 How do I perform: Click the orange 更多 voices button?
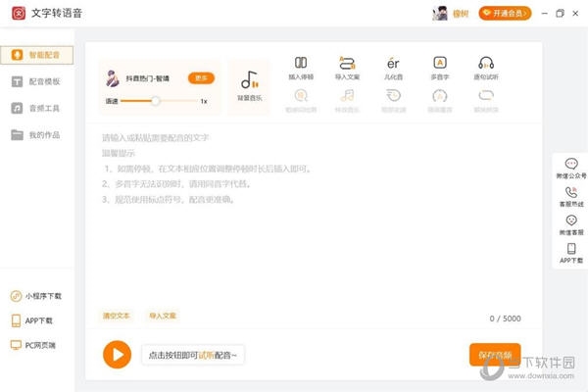click(201, 78)
